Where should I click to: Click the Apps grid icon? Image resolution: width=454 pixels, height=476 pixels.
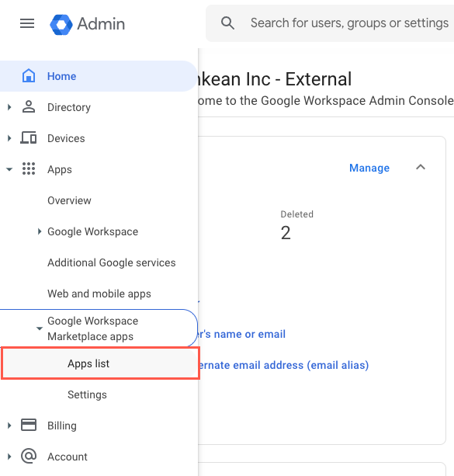pyautogui.click(x=29, y=169)
